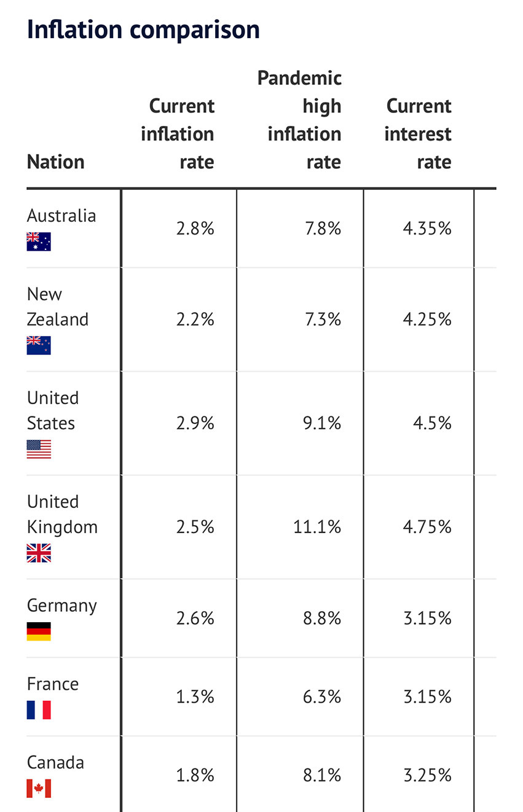Click France's 1.3% current inflation value
Viewport: 523px width, 812px height.
[x=195, y=697]
